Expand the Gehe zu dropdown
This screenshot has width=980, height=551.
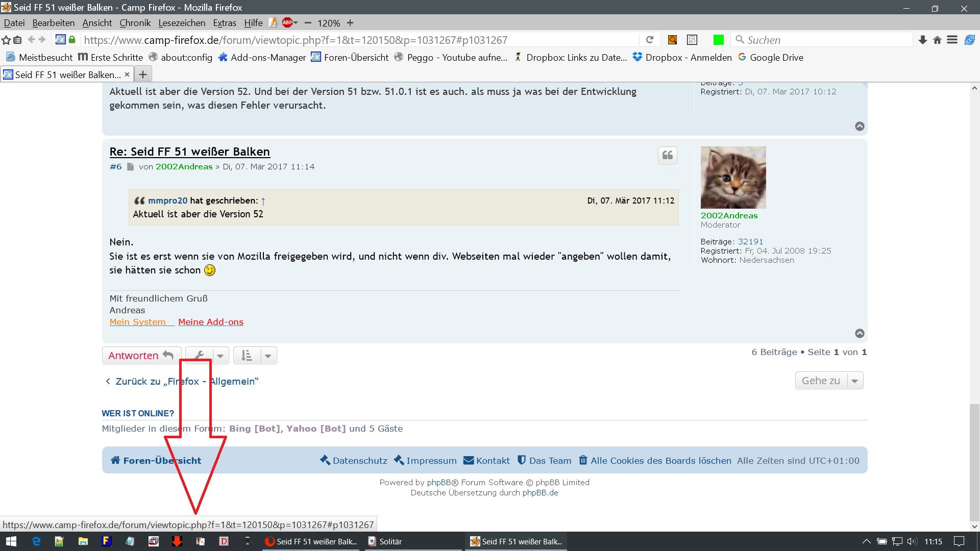click(854, 381)
